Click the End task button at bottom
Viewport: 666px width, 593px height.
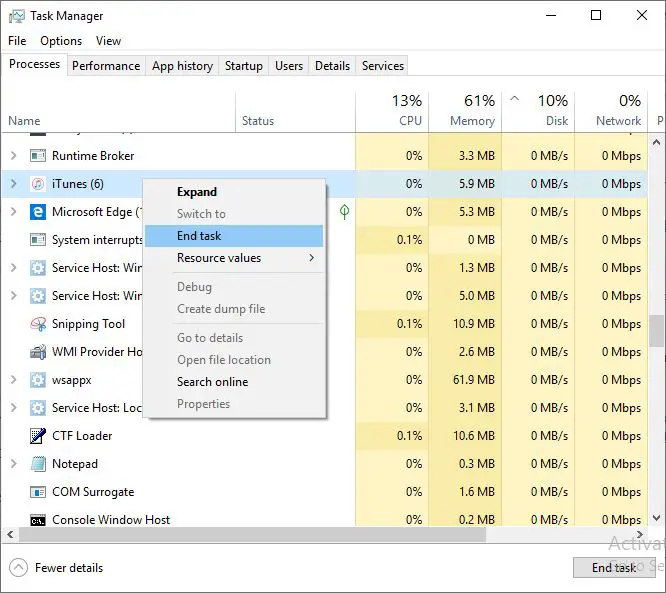tap(614, 568)
